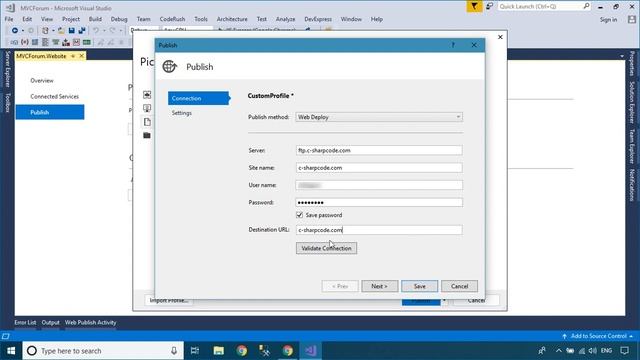Expand the Navigate Backward dropdown arrow
The width and height of the screenshot is (640, 360).
click(22, 31)
